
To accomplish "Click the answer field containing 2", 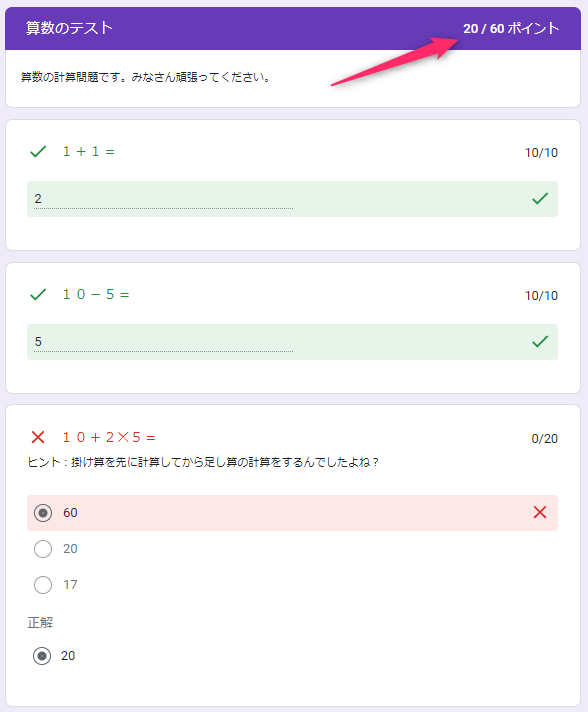I will (292, 199).
